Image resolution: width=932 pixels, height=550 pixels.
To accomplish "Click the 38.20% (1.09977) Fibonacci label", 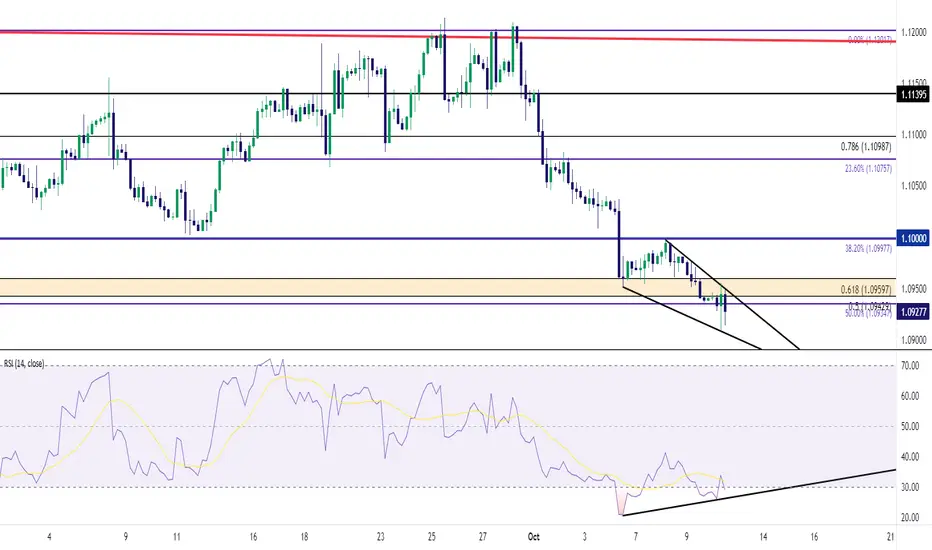I will [868, 249].
